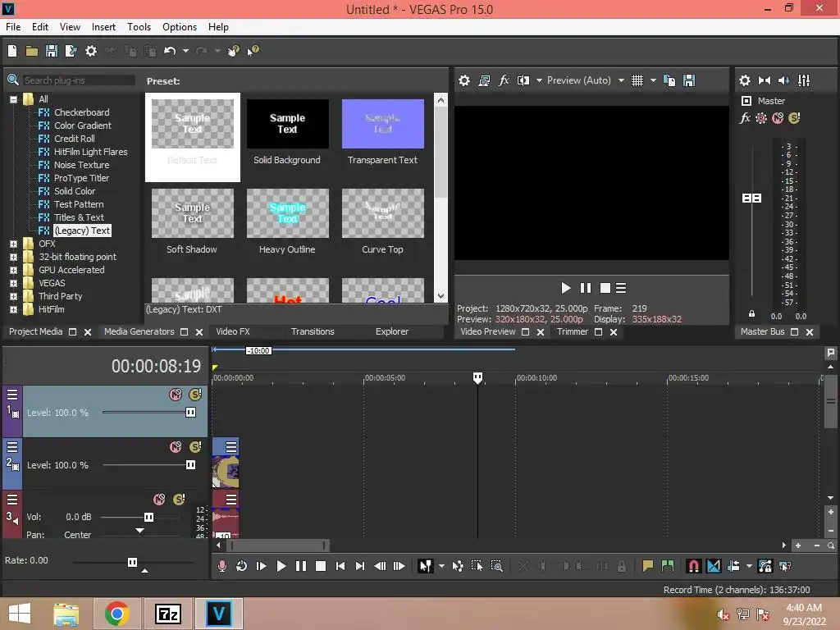Click the Record microphone icon

pos(221,566)
